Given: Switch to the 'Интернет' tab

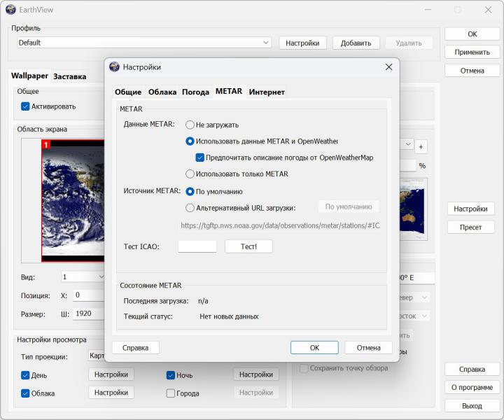Looking at the screenshot, I should pos(267,92).
